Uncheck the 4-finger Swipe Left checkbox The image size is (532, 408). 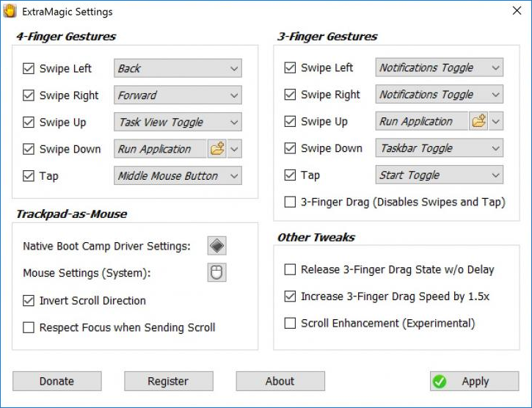[x=29, y=69]
